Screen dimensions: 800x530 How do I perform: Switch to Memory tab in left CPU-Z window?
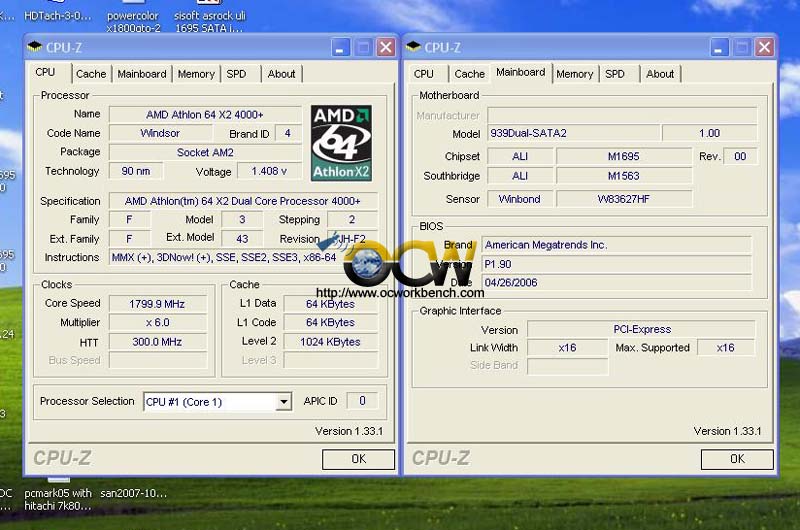pos(196,74)
